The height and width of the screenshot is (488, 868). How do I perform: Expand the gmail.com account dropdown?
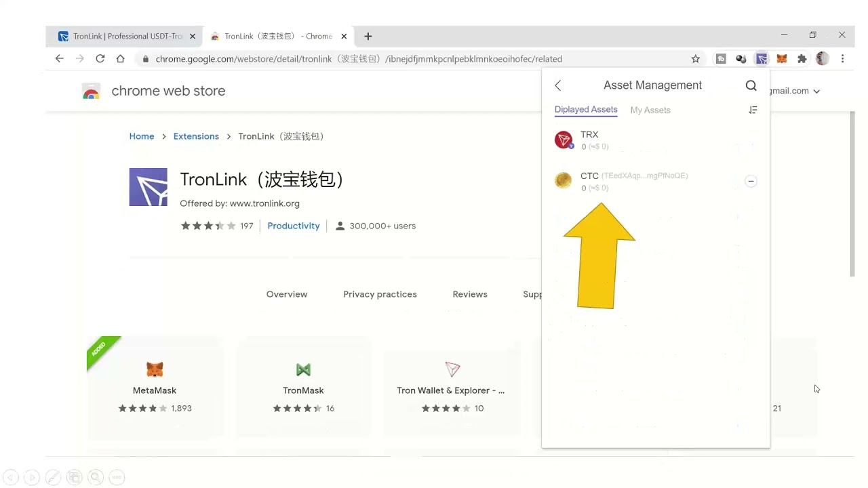tap(816, 91)
